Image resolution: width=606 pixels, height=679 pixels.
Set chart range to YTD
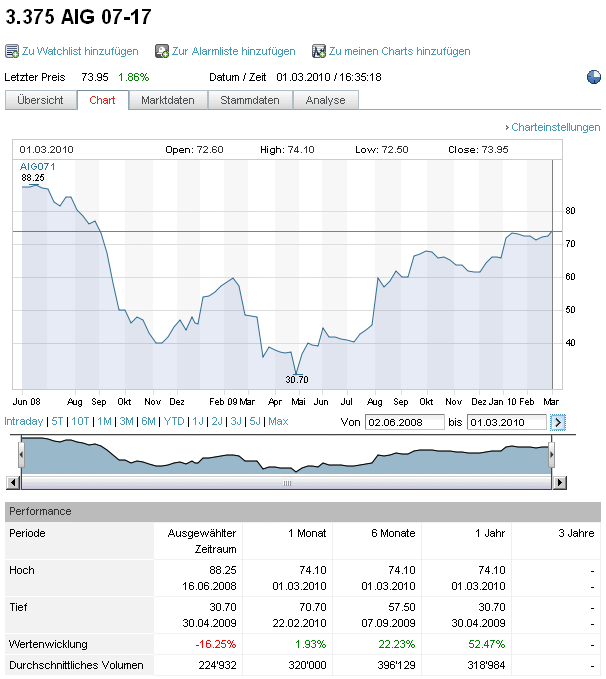coord(174,421)
